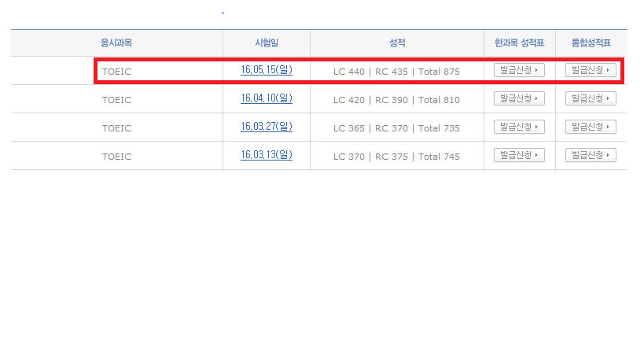Open the 16.04.10(일) test date link

coord(267,98)
